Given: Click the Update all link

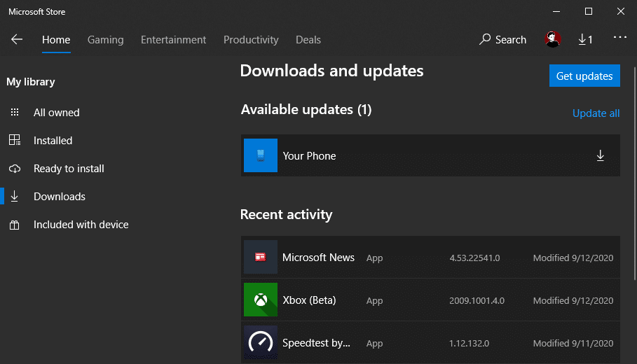Looking at the screenshot, I should [x=596, y=113].
